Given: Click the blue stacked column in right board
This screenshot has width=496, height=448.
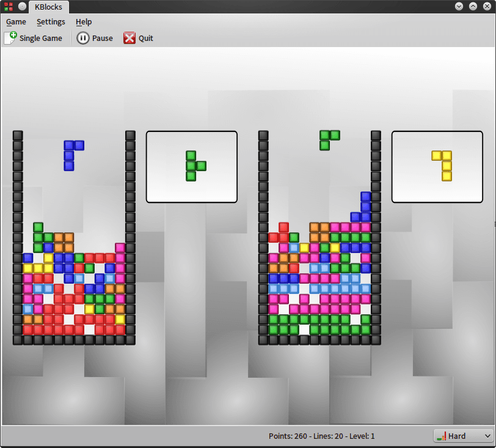Looking at the screenshot, I should click(365, 207).
